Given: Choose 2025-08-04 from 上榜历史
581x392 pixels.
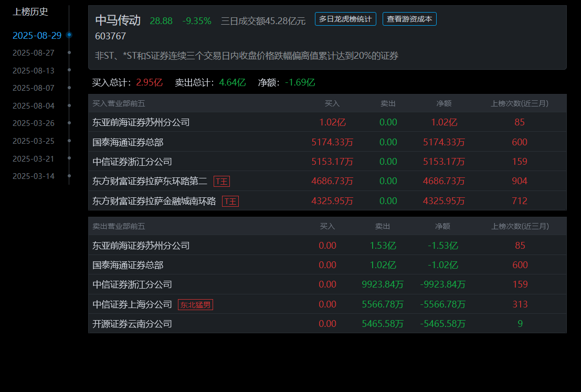Looking at the screenshot, I should pos(34,106).
